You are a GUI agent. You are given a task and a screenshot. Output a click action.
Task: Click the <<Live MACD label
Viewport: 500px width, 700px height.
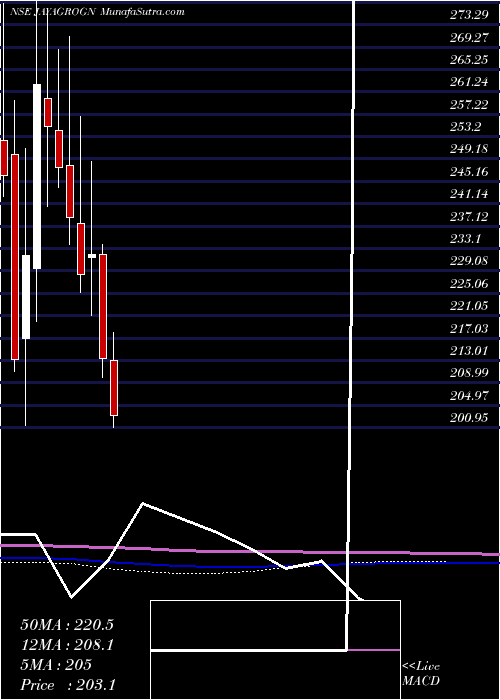pos(421,674)
